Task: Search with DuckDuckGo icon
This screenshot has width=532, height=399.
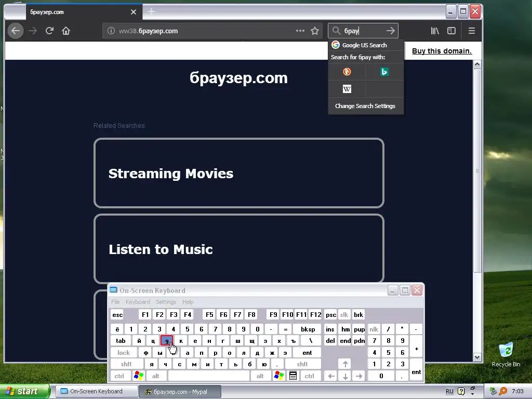Action: point(347,72)
